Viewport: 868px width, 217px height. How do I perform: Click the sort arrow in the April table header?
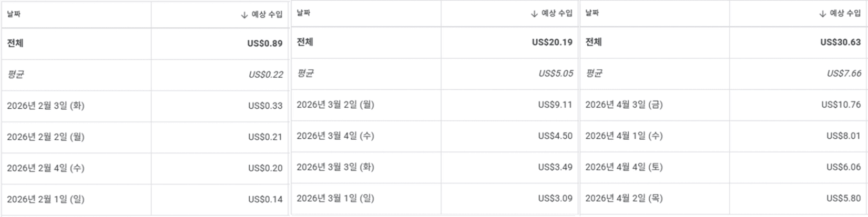point(823,14)
